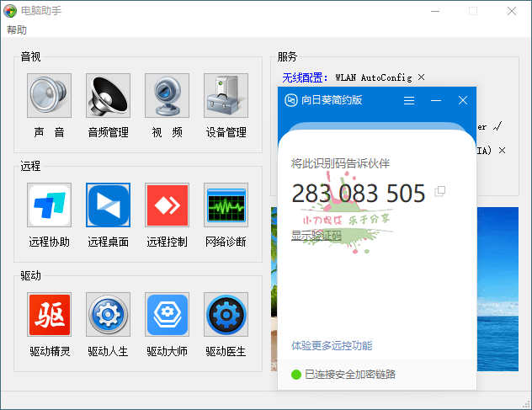Open the hamburger menu in 向日葵简约版
532x410 pixels.
tap(409, 100)
